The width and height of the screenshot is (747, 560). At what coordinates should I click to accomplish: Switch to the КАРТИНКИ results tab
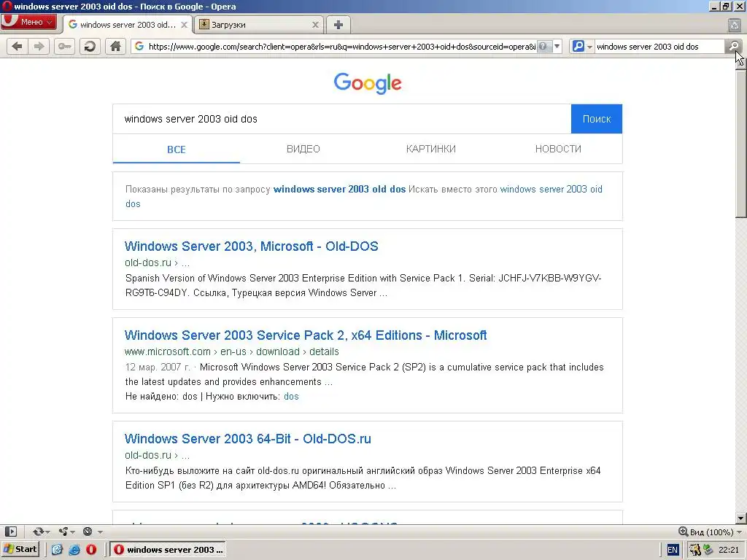[x=430, y=149]
